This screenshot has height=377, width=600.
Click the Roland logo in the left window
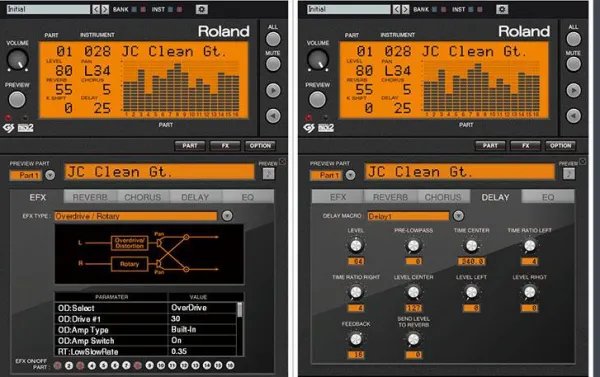click(x=223, y=31)
